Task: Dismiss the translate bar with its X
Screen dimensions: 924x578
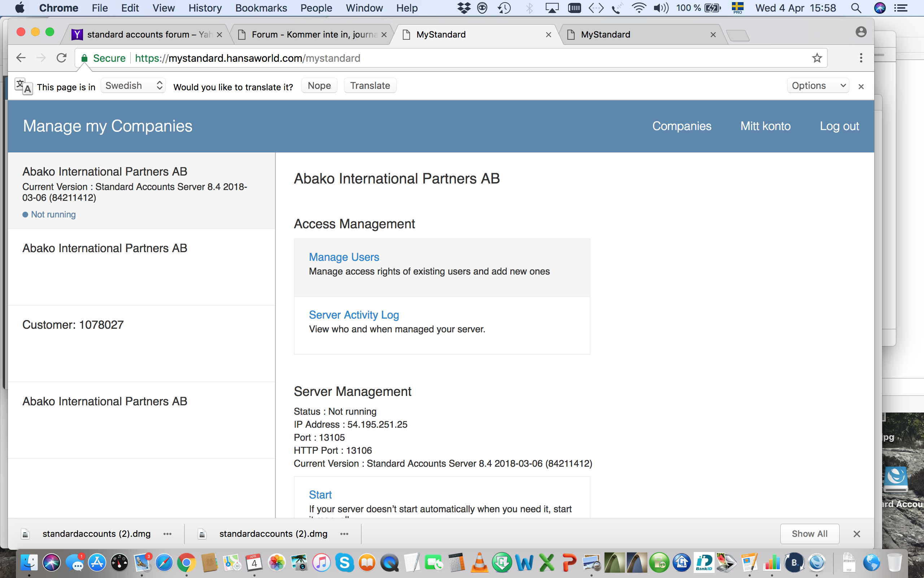Action: [860, 86]
